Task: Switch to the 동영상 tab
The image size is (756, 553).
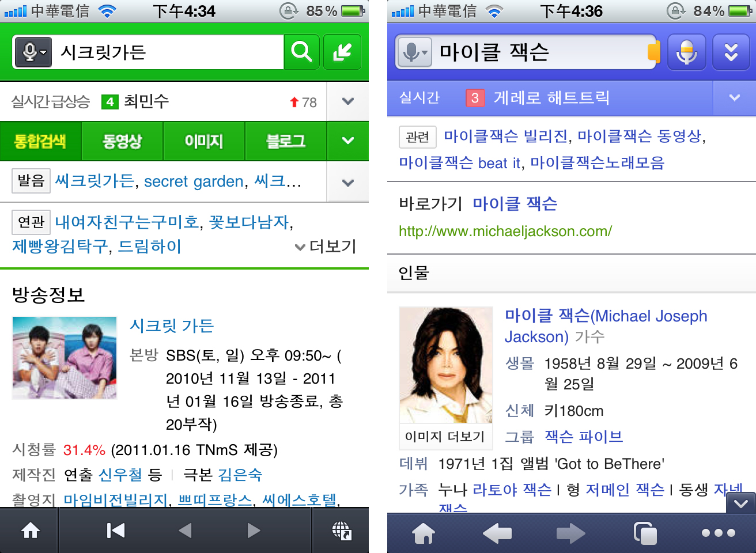Action: pyautogui.click(x=122, y=141)
